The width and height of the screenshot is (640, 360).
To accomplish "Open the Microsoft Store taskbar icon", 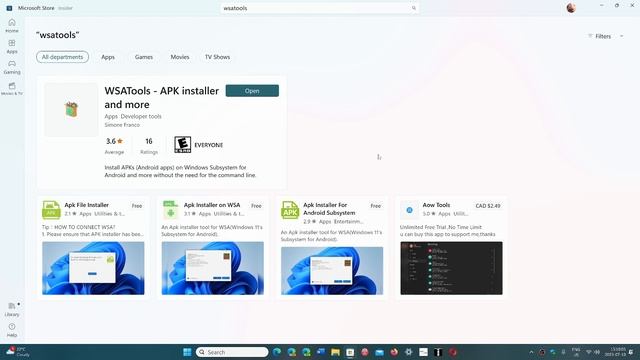I will [x=350, y=352].
